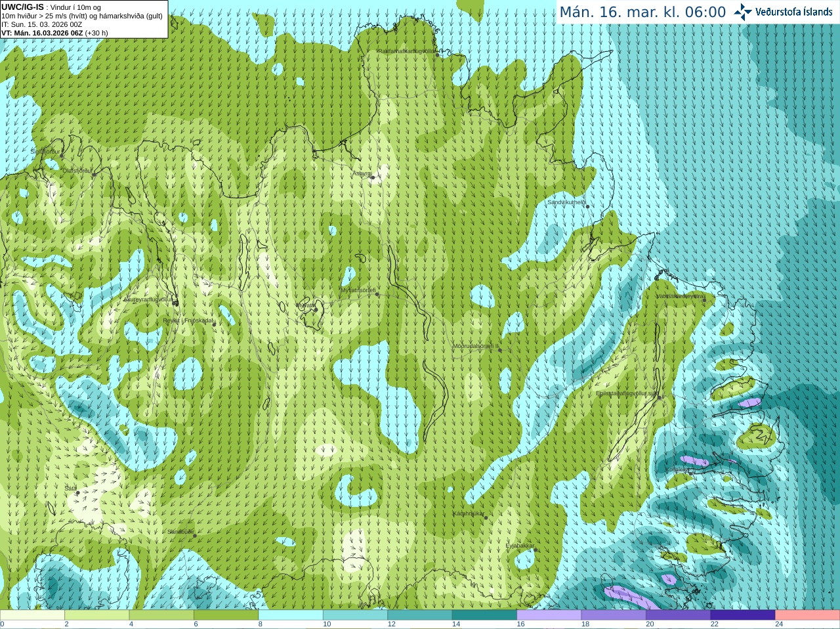
Task: Click the pink legend swatch above 24 m/s
Action: [808, 615]
